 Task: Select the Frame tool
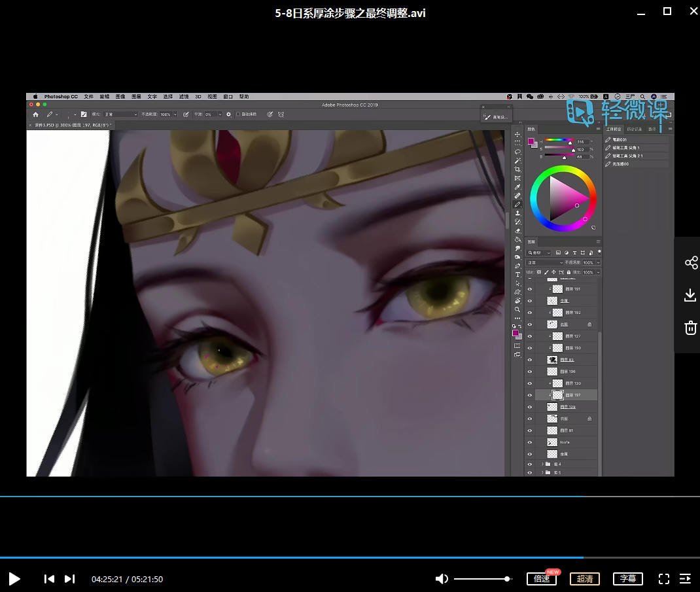(517, 178)
